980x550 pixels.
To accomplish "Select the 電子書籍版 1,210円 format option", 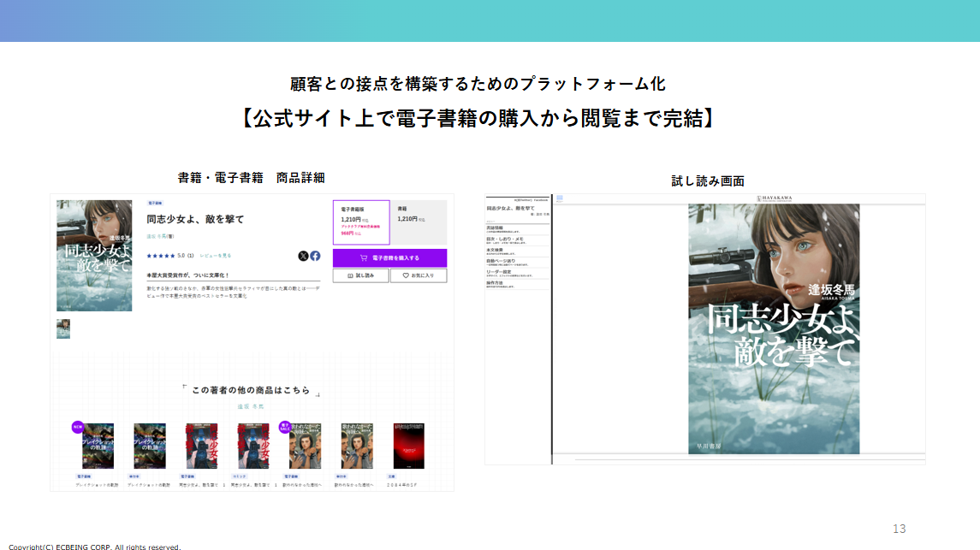I will [x=361, y=222].
